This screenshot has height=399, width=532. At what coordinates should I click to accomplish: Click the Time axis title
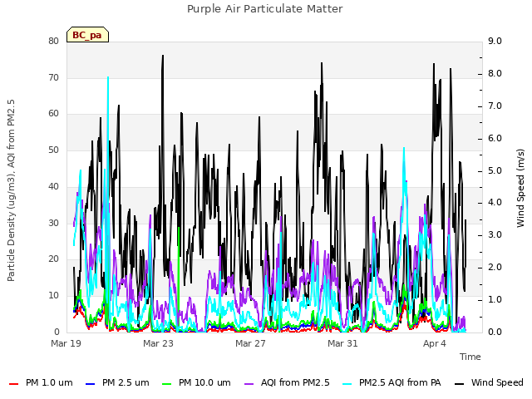tap(470, 357)
